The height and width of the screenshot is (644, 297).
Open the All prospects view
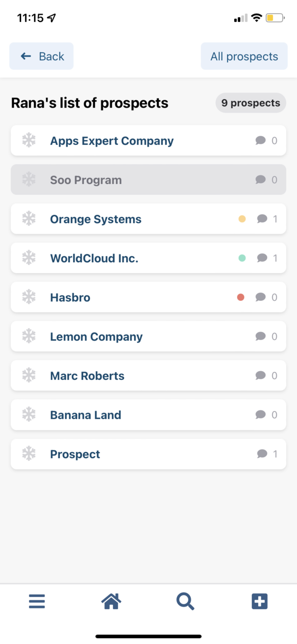(x=244, y=56)
